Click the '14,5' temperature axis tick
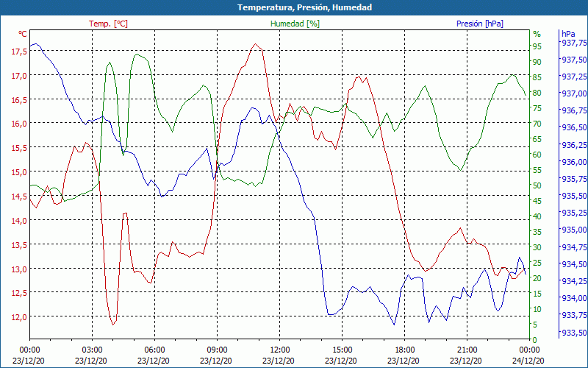588x368 pixels. coord(19,197)
